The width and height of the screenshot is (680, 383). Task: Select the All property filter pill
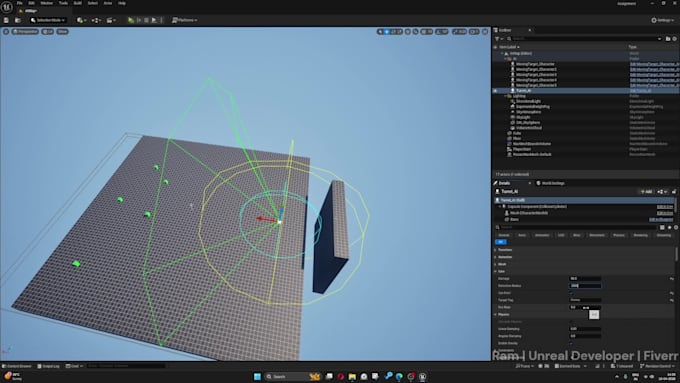[x=500, y=242]
